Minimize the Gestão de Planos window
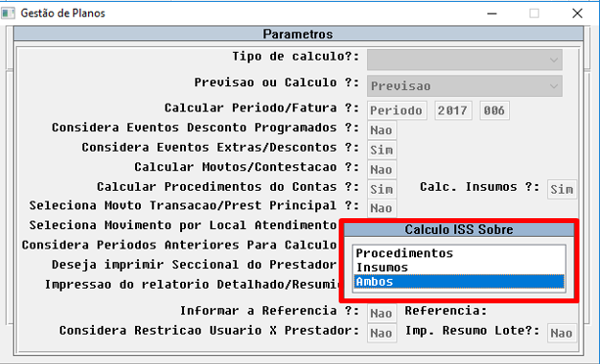This screenshot has height=364, width=600. [x=492, y=14]
